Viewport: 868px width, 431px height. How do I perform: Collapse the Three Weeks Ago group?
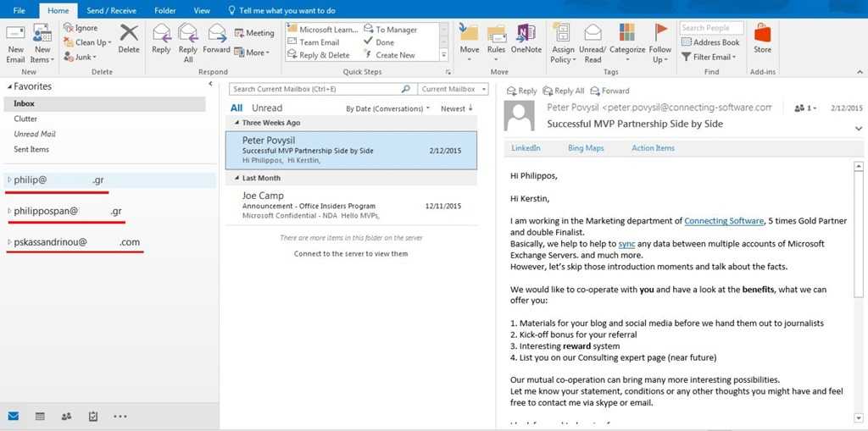point(237,123)
